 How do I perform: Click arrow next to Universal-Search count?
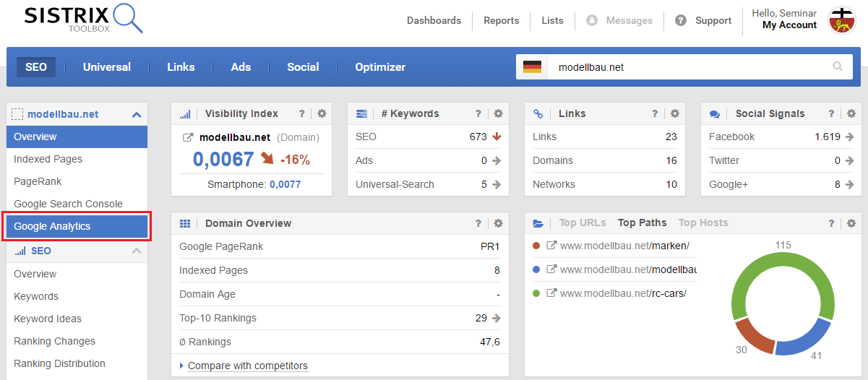[x=497, y=184]
